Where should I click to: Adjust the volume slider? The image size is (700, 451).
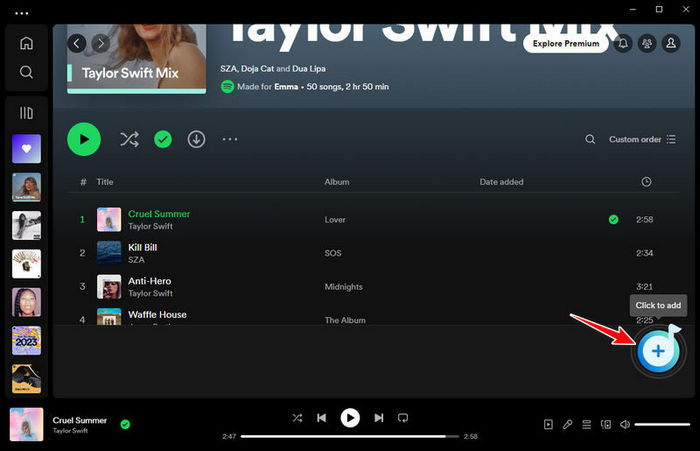[x=662, y=424]
